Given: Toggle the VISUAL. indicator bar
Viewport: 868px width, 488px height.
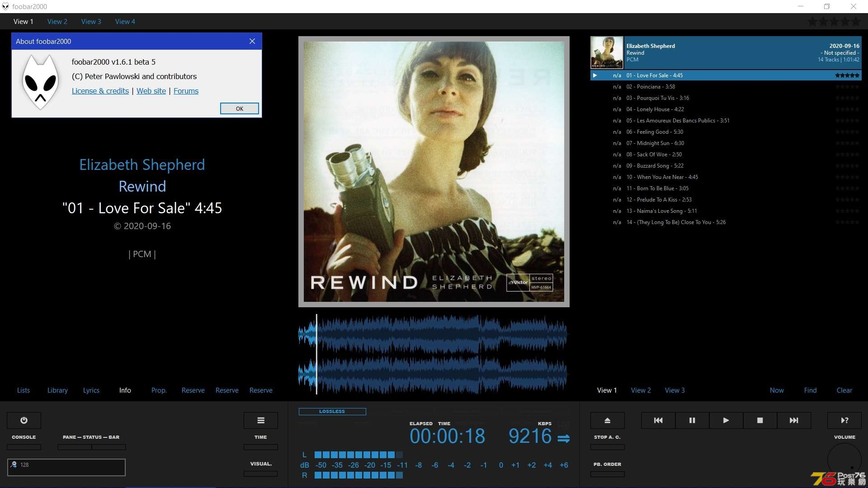Looking at the screenshot, I should tap(261, 474).
